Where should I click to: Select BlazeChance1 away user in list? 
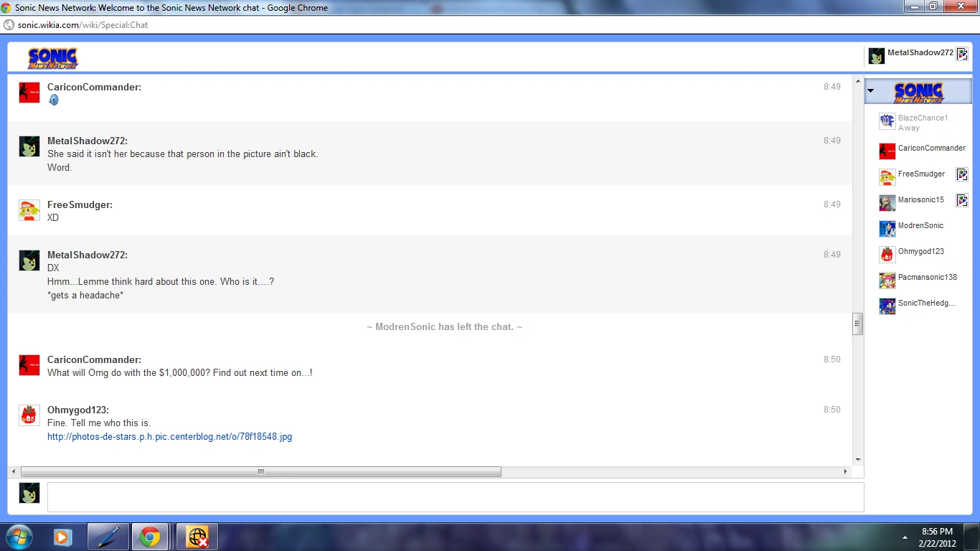[923, 122]
